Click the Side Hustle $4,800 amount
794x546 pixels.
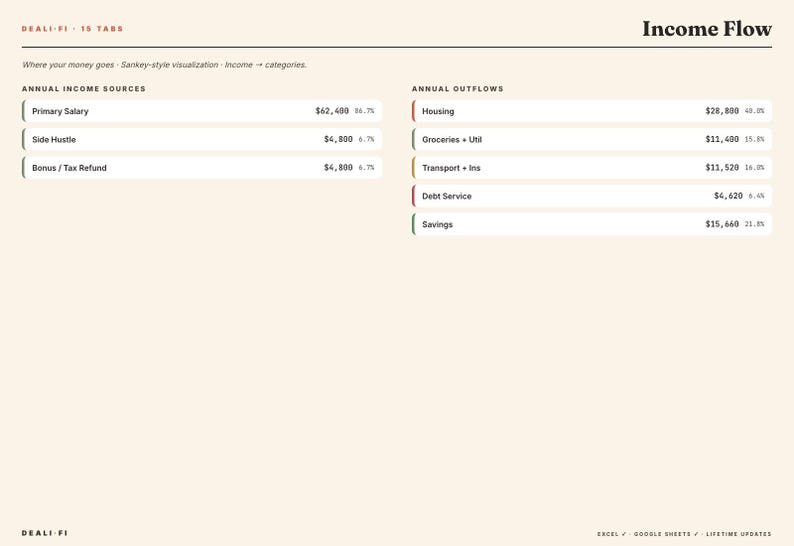(338, 139)
